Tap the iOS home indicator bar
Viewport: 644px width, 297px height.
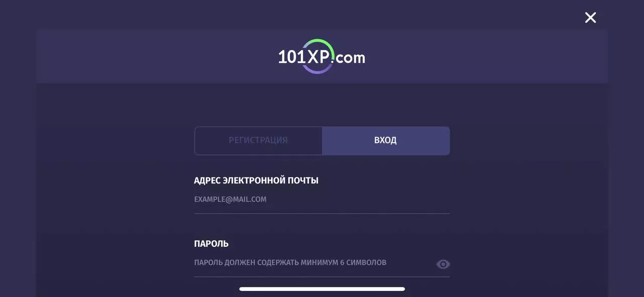point(322,289)
